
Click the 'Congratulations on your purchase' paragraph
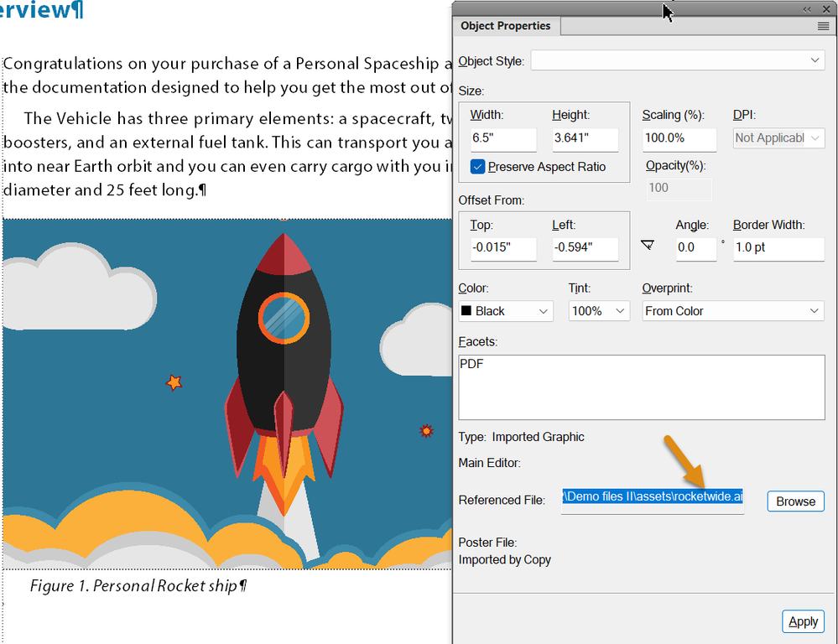[227, 75]
